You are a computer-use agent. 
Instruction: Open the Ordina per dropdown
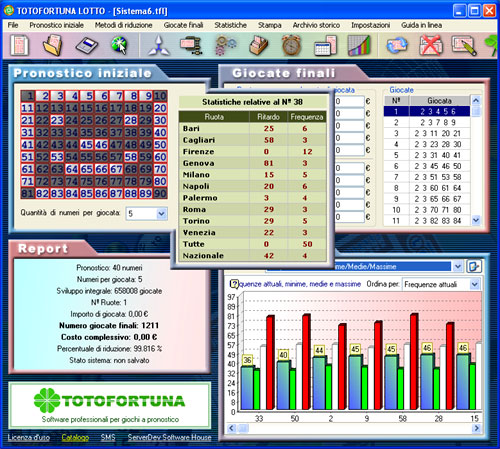tap(475, 284)
